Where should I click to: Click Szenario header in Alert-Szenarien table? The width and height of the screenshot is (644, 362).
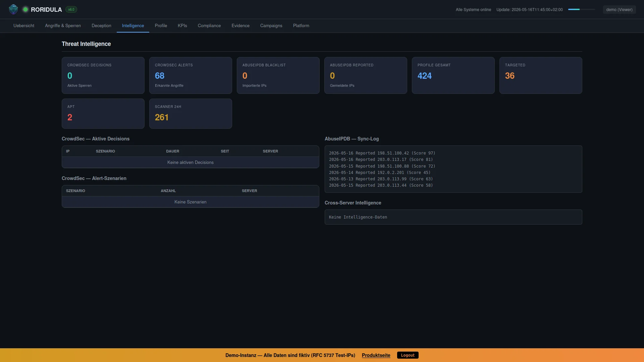point(75,191)
